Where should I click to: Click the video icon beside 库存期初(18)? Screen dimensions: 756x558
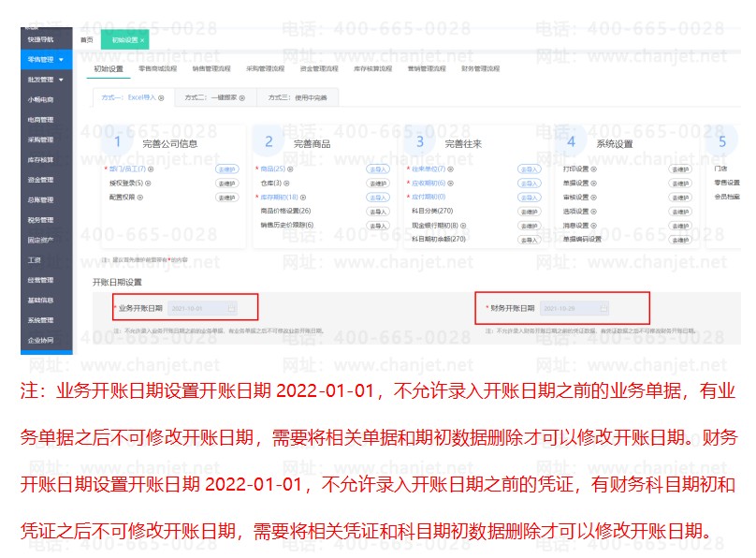(x=303, y=198)
